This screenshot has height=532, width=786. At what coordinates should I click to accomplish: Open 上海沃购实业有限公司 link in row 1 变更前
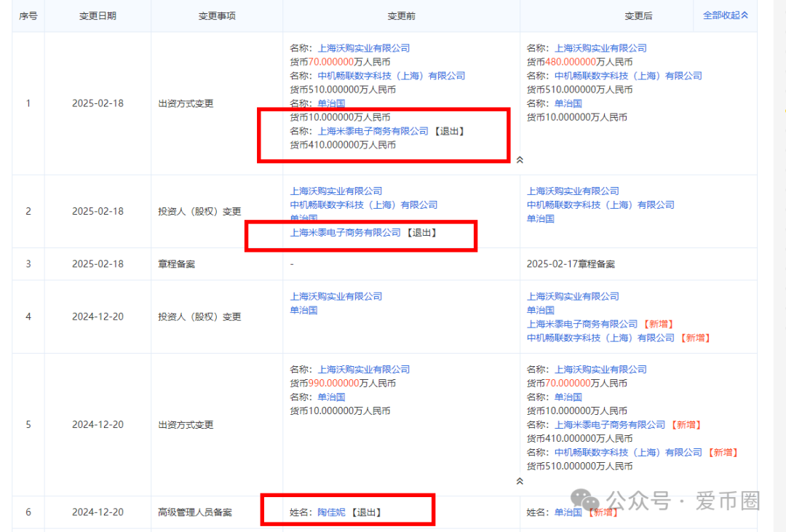[x=363, y=47]
